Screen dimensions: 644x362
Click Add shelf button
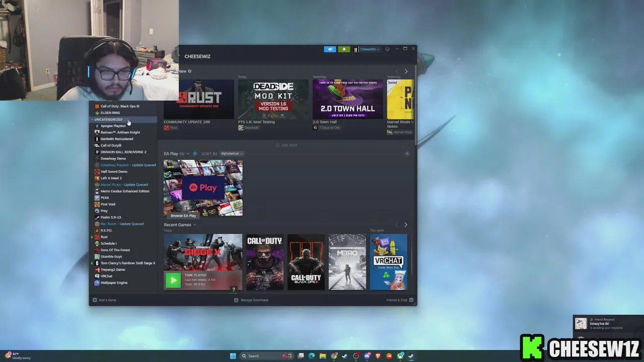[x=286, y=145]
